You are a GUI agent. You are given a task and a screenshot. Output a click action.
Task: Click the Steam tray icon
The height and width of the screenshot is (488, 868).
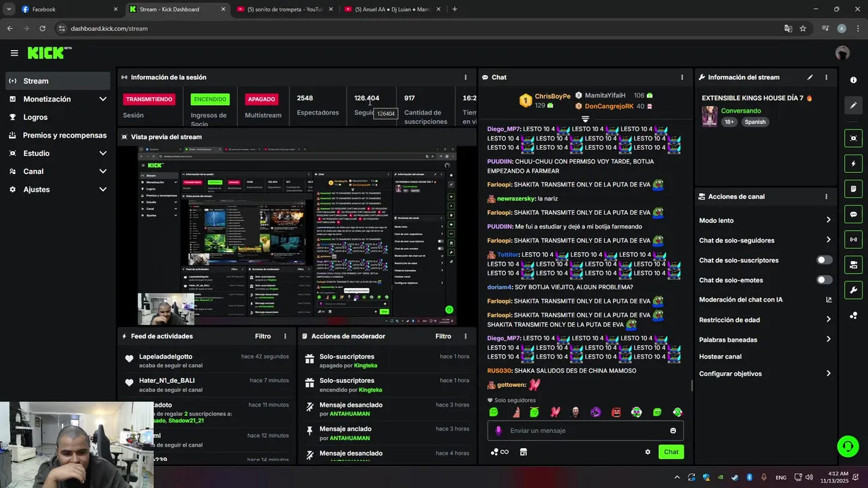pyautogui.click(x=734, y=477)
